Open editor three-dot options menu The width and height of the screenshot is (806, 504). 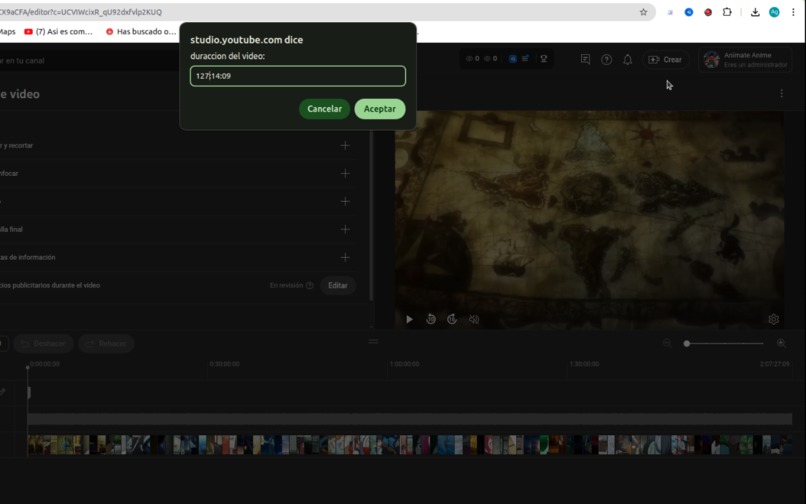click(x=781, y=94)
